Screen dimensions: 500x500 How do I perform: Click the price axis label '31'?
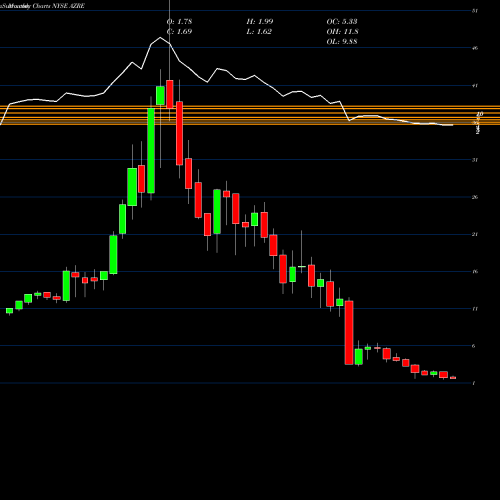click(x=475, y=160)
